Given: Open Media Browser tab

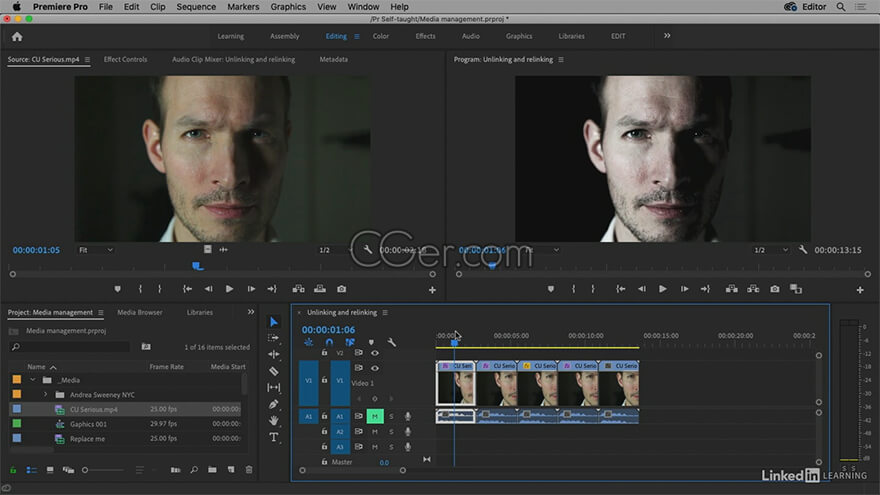Looking at the screenshot, I should (140, 312).
